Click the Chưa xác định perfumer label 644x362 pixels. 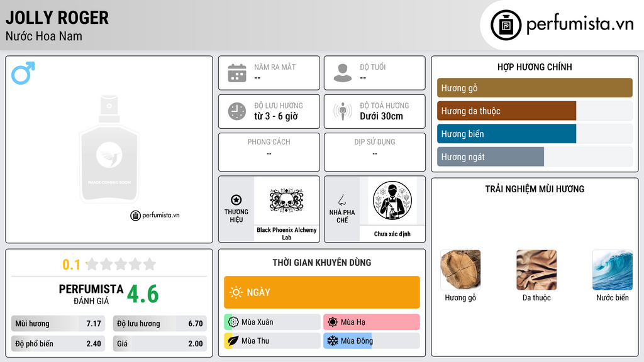(x=392, y=234)
